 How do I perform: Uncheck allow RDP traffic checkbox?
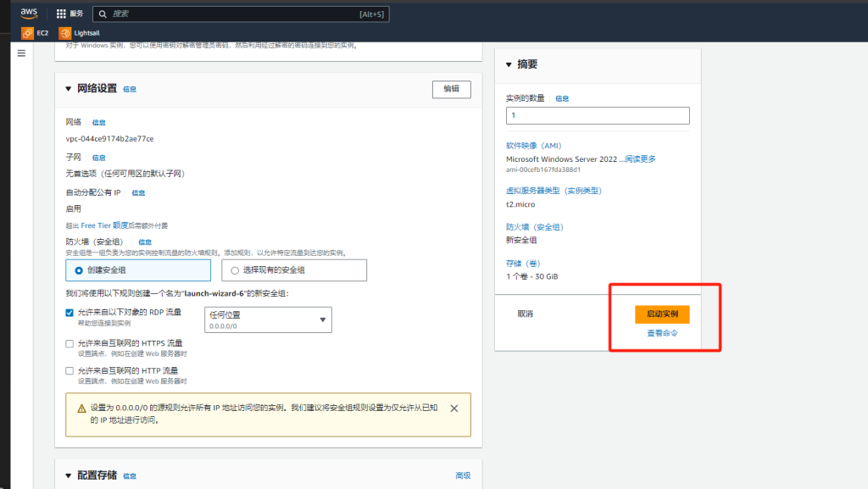coord(70,313)
